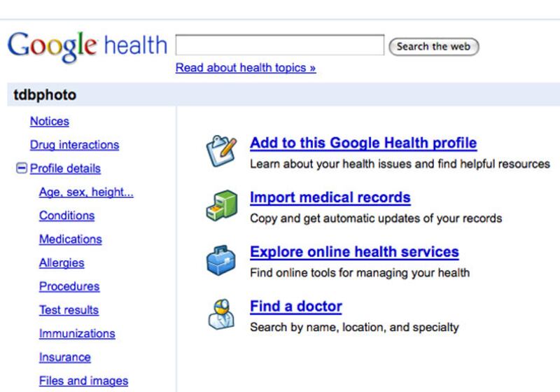Open Test results in the sidebar

click(x=69, y=310)
